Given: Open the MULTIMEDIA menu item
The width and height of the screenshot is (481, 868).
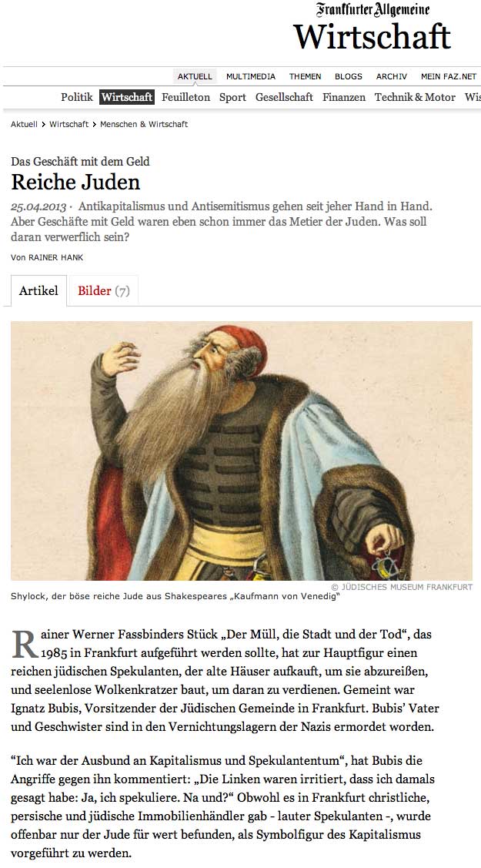Looking at the screenshot, I should [x=250, y=76].
